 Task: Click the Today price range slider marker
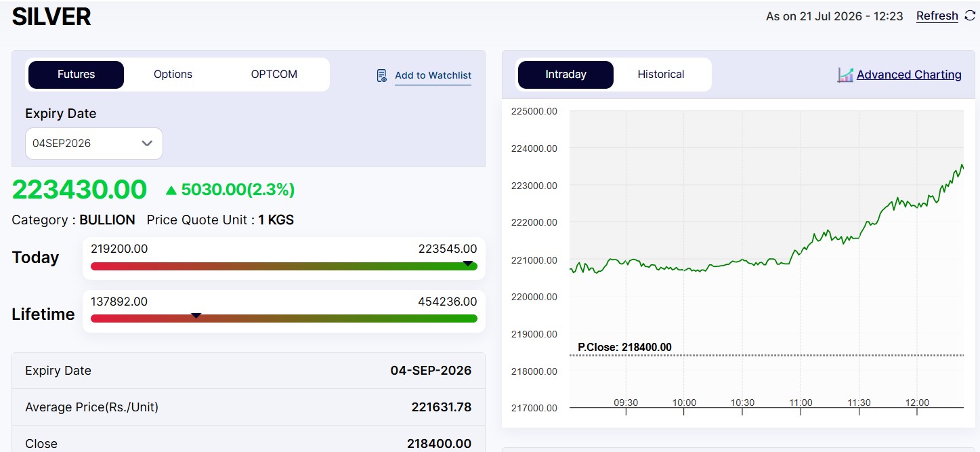468,263
